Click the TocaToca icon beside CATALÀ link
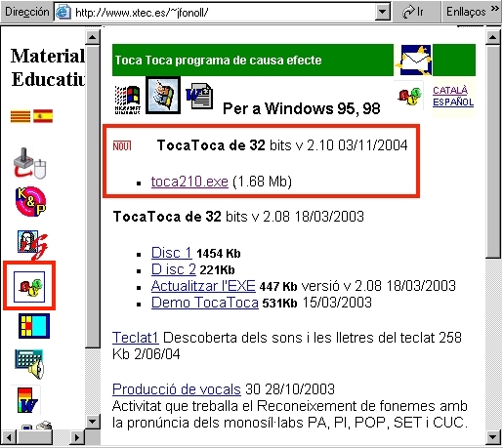503x448 pixels. point(409,96)
